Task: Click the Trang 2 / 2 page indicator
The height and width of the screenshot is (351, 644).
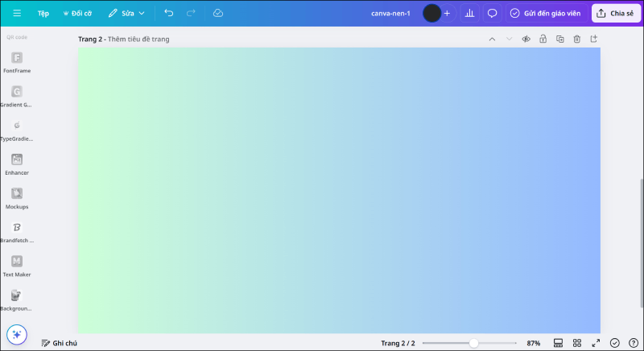Action: coord(398,343)
